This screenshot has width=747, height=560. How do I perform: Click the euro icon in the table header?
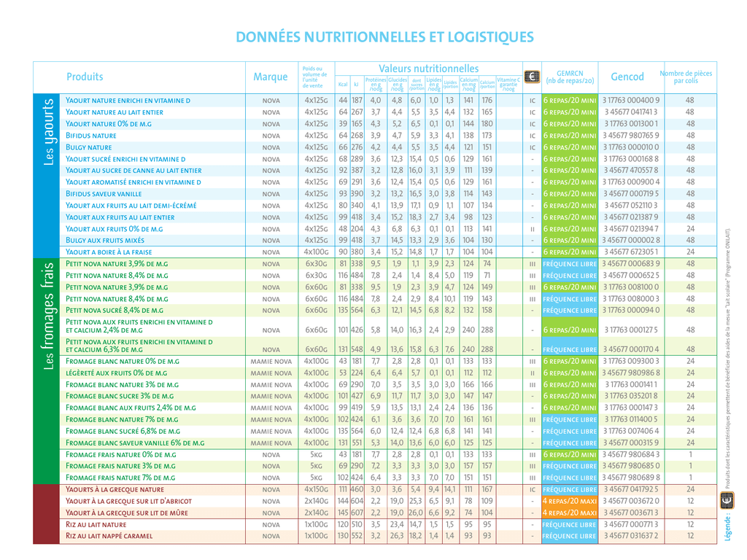coord(532,77)
